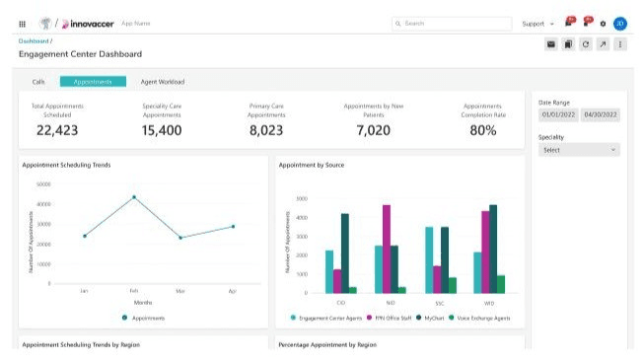
Task: Switch to the Calls tab
Action: point(38,82)
